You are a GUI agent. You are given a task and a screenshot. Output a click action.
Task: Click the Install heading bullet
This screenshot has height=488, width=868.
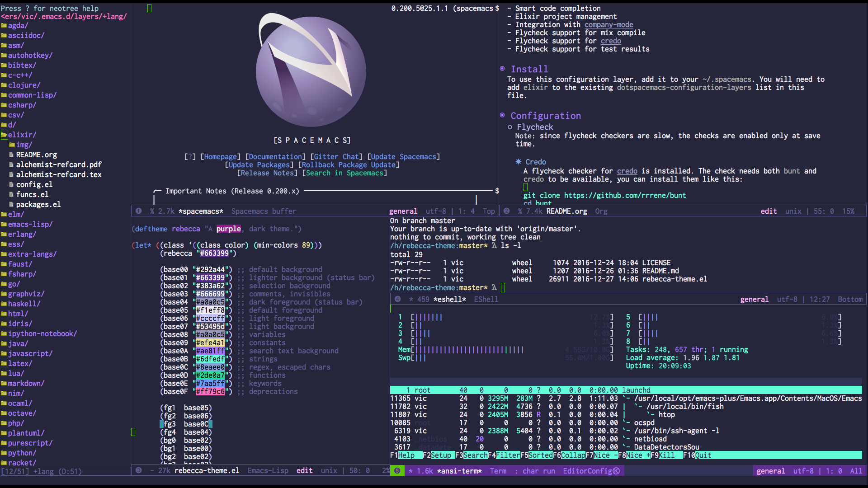502,69
